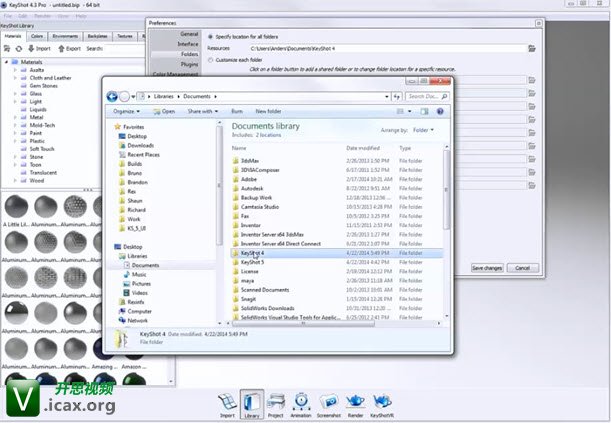
Task: Open the 'Arrange by: Folder' dropdown
Action: click(421, 130)
